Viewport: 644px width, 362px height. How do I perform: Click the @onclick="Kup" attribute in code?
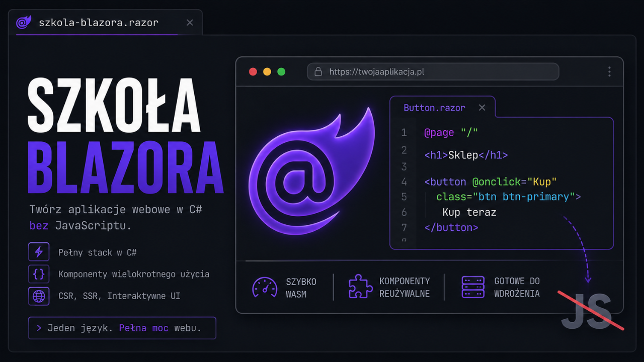[514, 182]
